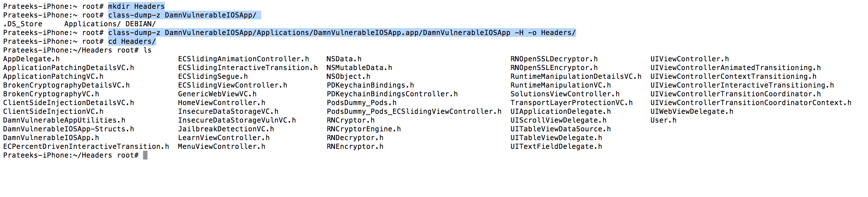The image size is (868, 197).
Task: Click JailbreakDetectionVC.h filename
Action: tap(226, 129)
